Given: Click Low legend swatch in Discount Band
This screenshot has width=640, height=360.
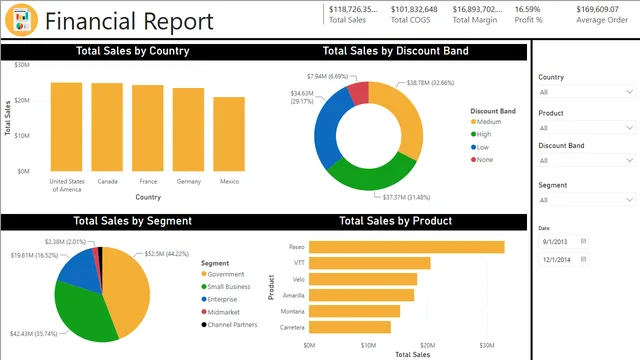Looking at the screenshot, I should coord(473,147).
